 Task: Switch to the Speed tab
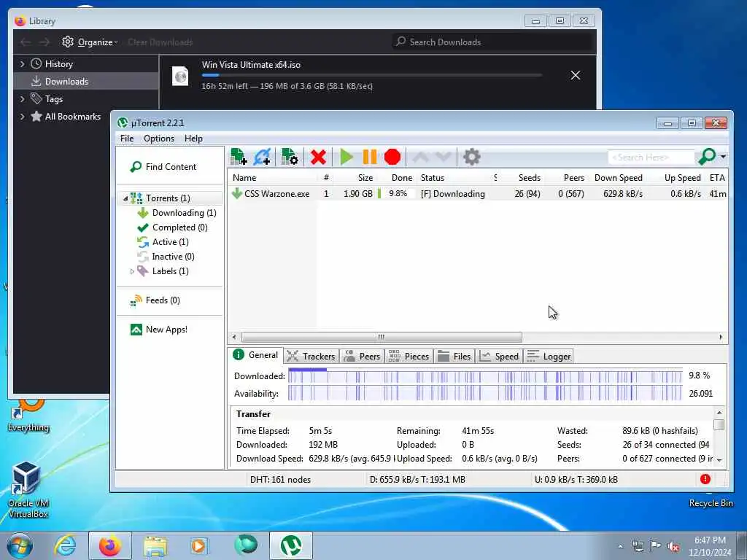pos(499,356)
